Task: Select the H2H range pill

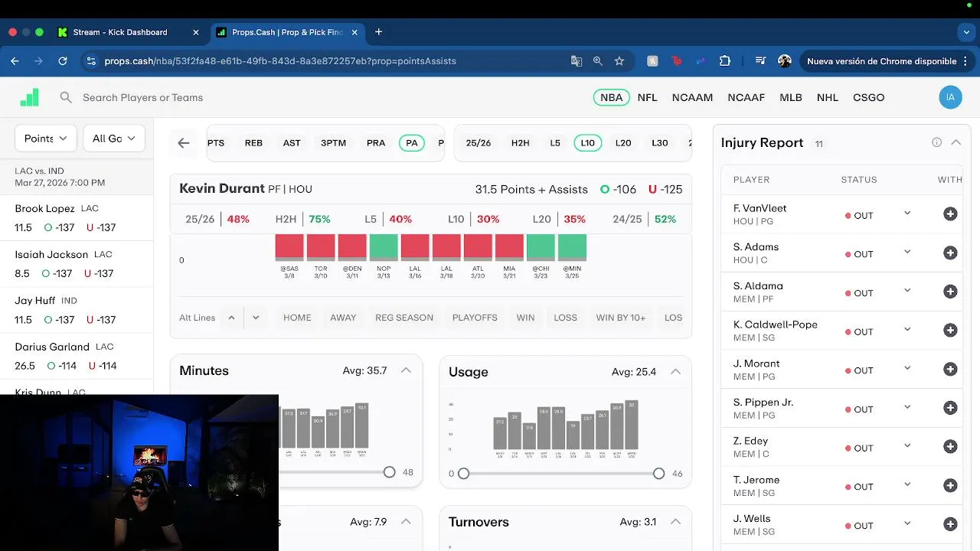Action: tap(521, 143)
